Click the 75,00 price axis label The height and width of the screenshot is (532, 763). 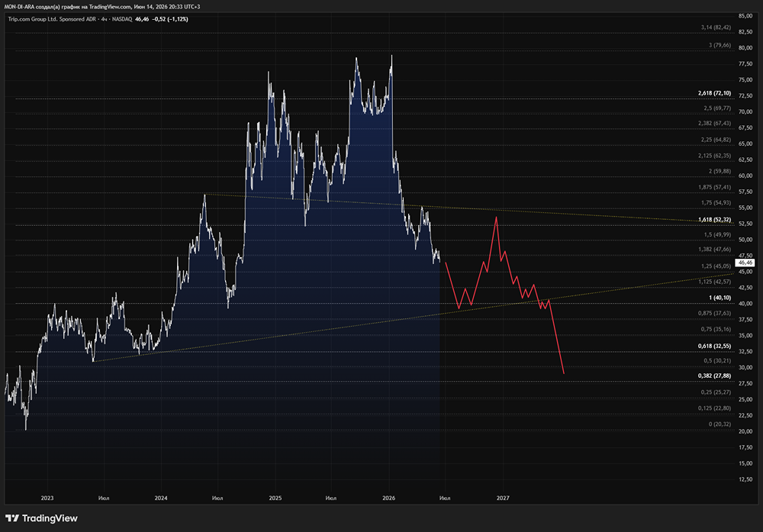745,80
